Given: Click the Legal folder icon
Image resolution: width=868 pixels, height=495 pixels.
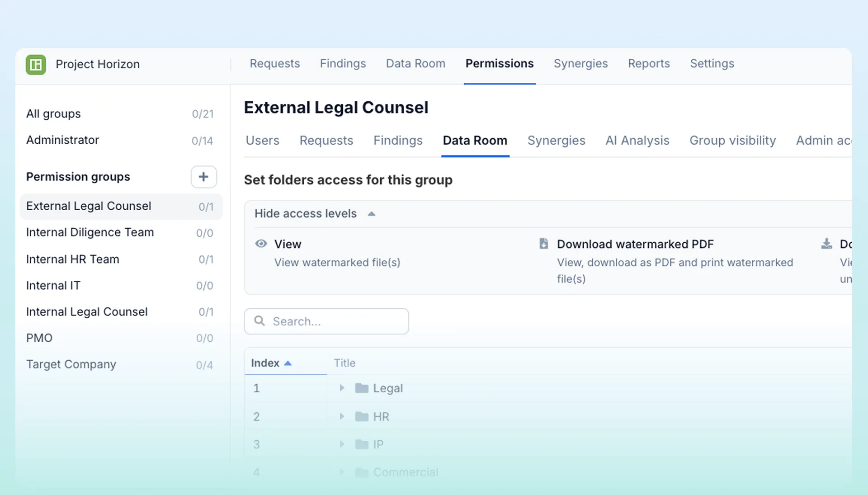Looking at the screenshot, I should click(361, 388).
